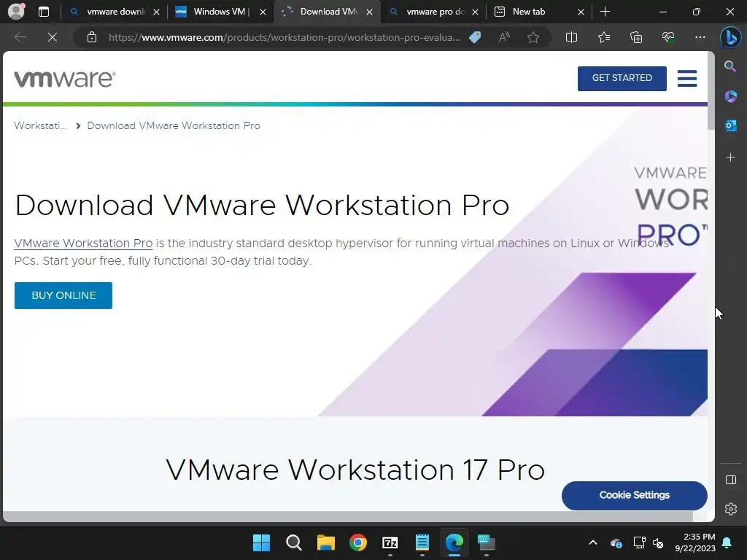This screenshot has width=747, height=560.
Task: Stop loading the page
Action: point(53,37)
